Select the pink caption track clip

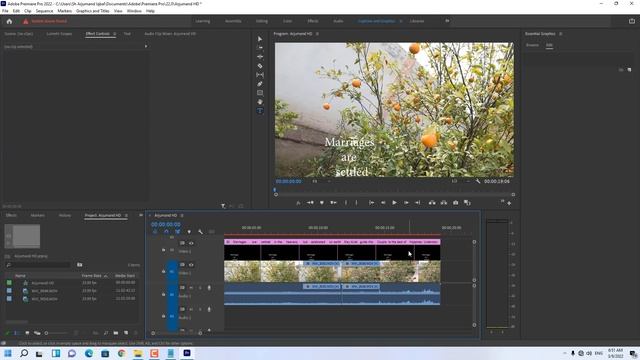coord(332,242)
